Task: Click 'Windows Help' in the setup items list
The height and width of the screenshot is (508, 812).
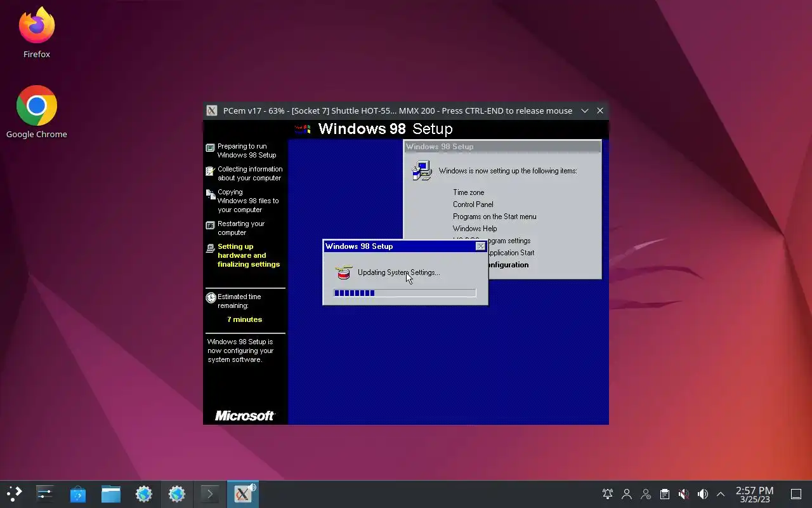Action: tap(475, 229)
